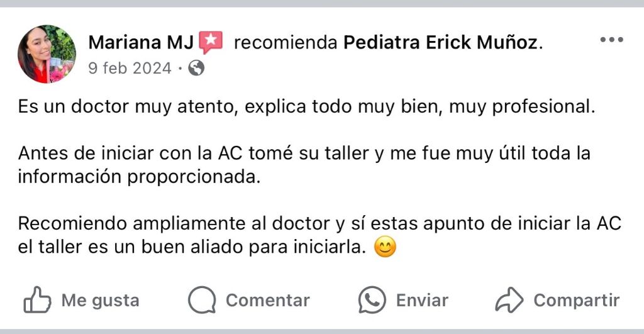Click the Enviar label
This screenshot has height=334, width=644.
click(x=422, y=301)
